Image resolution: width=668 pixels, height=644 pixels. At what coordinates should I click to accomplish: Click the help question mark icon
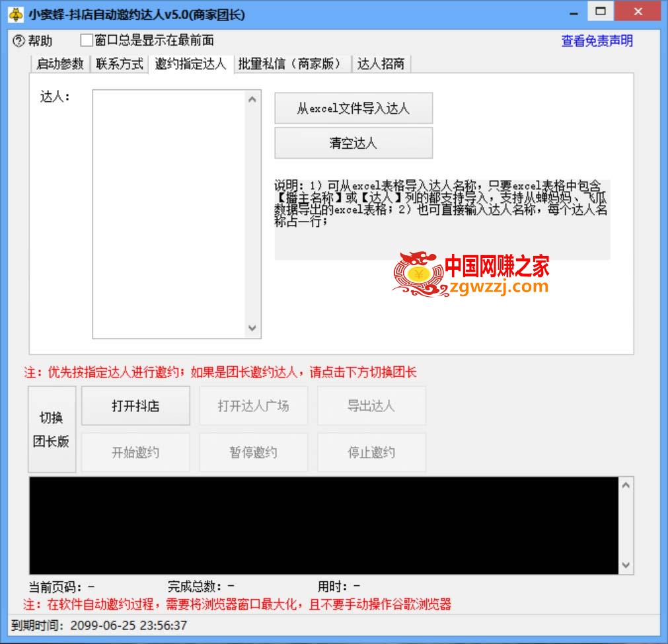(x=19, y=41)
